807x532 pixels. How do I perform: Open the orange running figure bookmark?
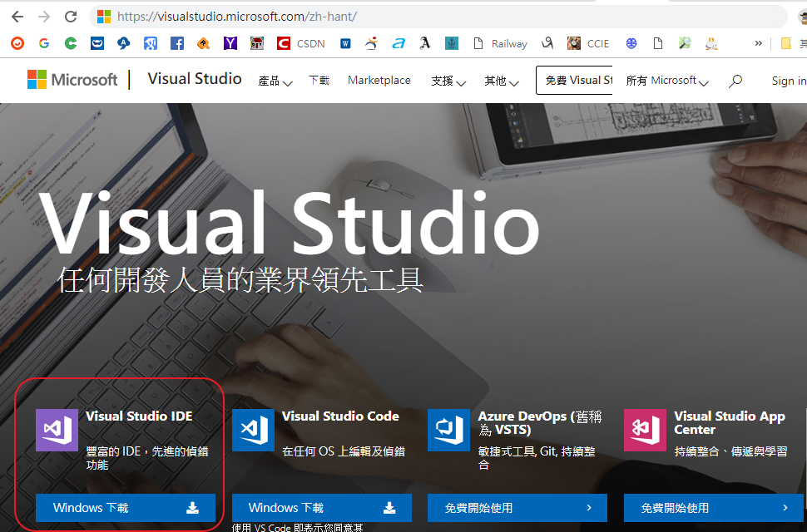pos(372,44)
